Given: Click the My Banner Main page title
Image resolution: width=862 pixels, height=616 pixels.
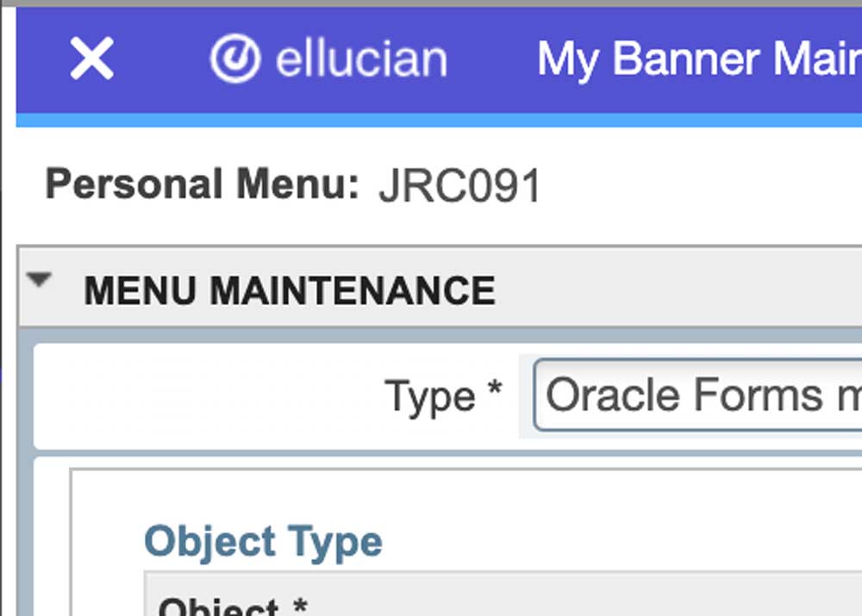Looking at the screenshot, I should click(698, 59).
